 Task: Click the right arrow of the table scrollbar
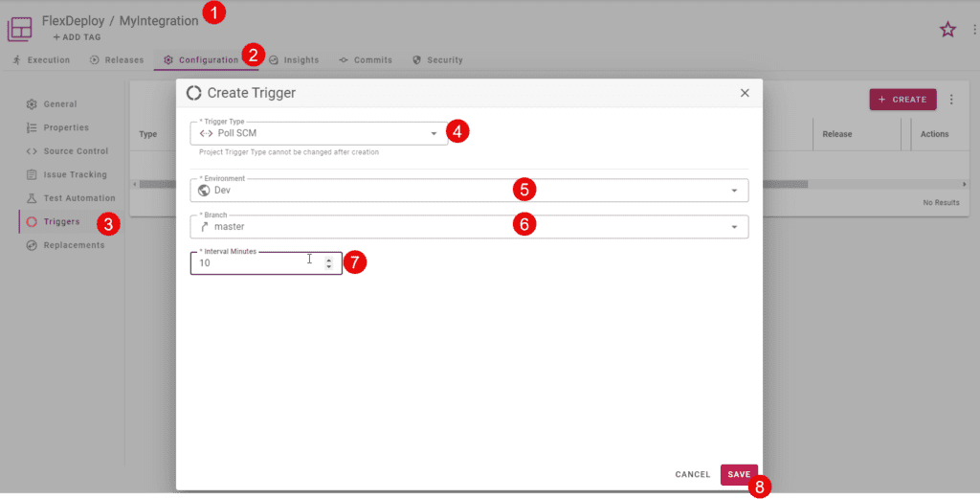965,185
